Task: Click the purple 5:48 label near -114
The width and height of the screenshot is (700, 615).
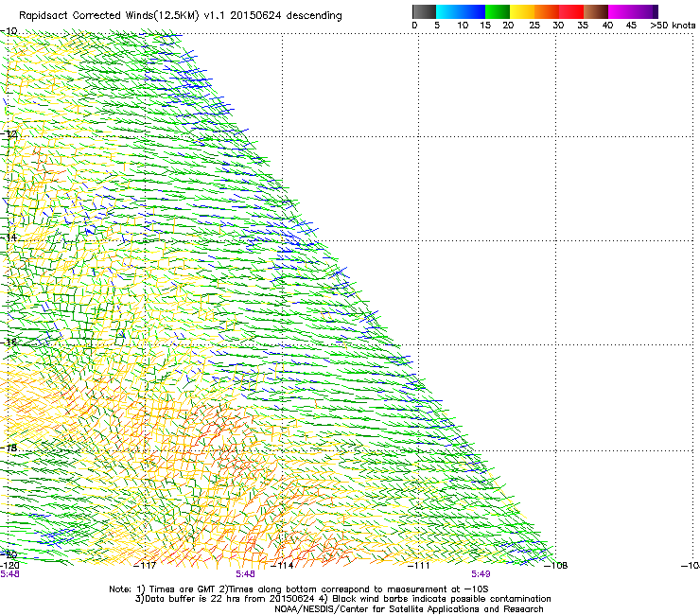Action: (246, 574)
